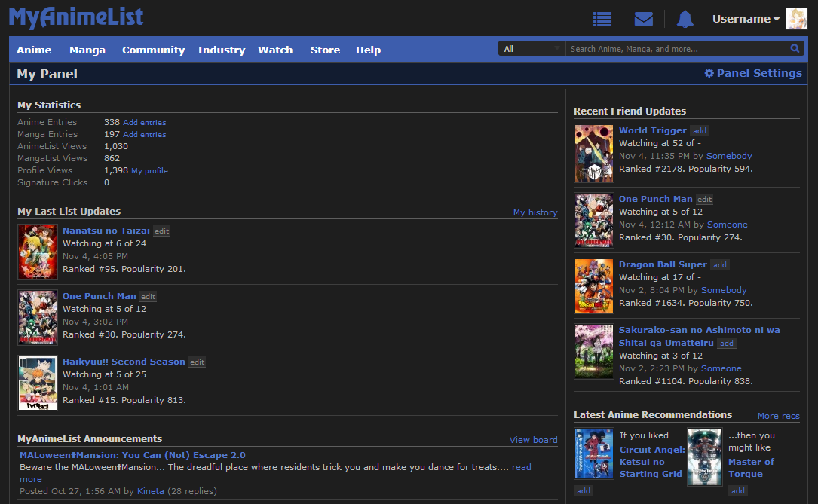The image size is (818, 504).
Task: Add Dragon Ball Super to list
Action: (x=720, y=265)
